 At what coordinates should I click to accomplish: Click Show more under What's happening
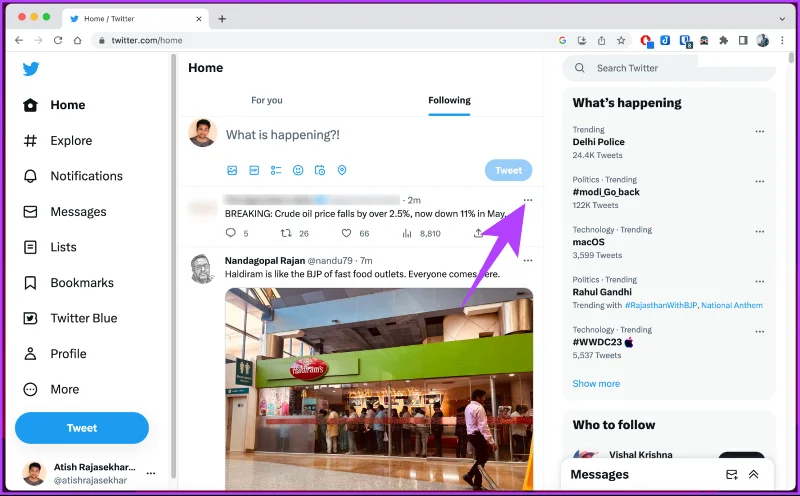(x=596, y=383)
